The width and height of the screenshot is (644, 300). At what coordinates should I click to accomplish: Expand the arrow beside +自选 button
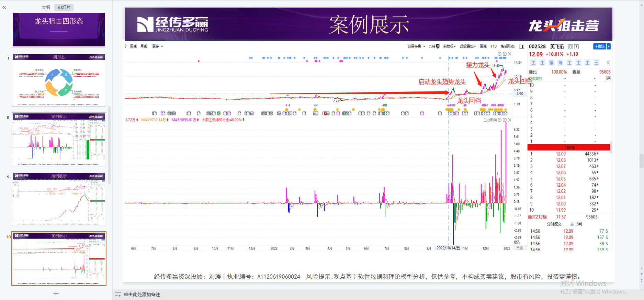[x=609, y=46]
